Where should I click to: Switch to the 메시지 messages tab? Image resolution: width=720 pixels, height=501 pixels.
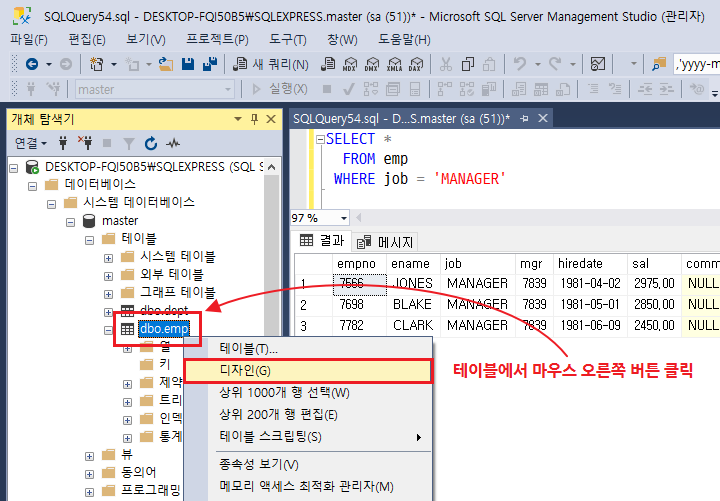385,242
